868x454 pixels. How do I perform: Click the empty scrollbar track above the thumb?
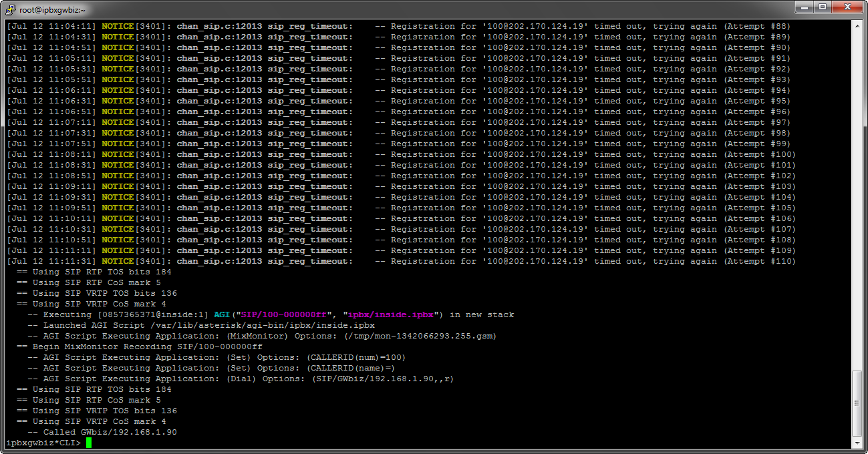point(857,200)
